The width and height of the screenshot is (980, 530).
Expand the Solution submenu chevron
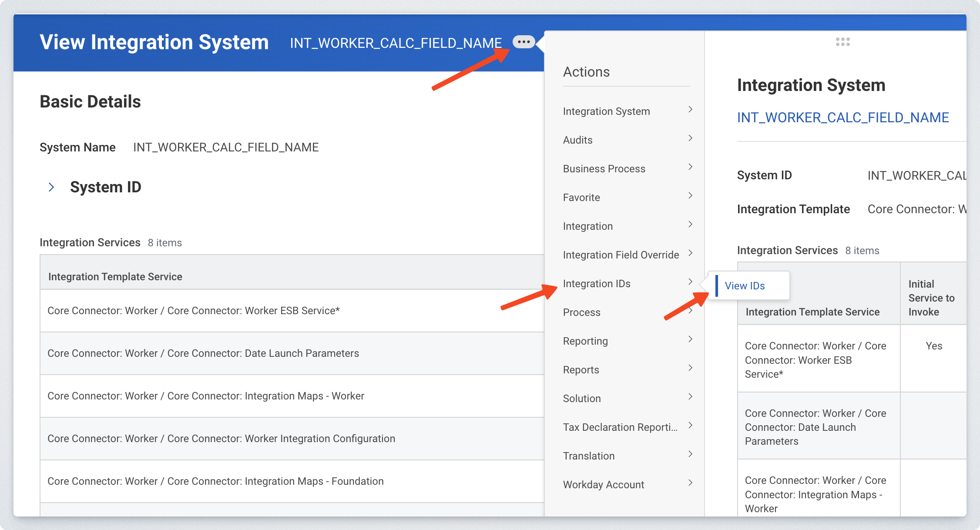(x=690, y=397)
